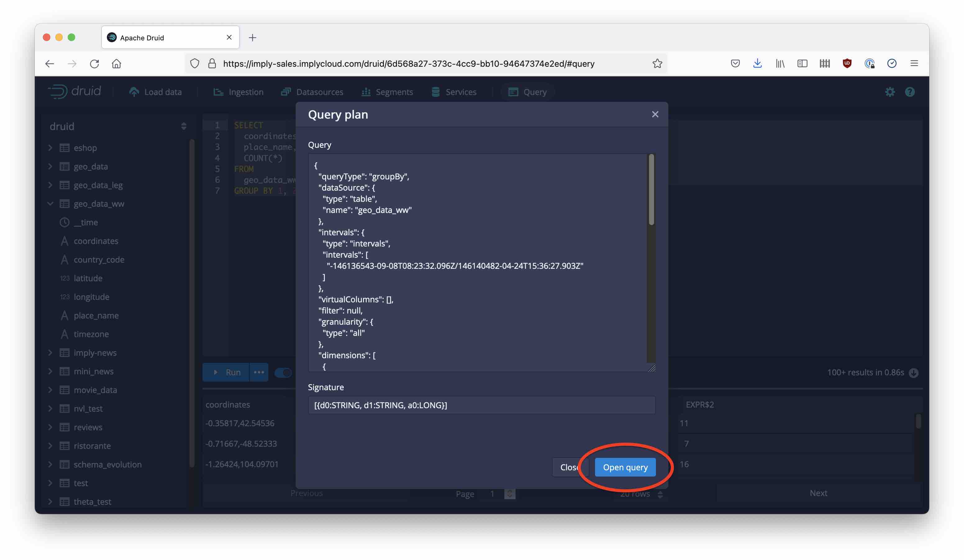Expand the schema_evolution datasource
Image resolution: width=964 pixels, height=560 pixels.
click(x=50, y=464)
